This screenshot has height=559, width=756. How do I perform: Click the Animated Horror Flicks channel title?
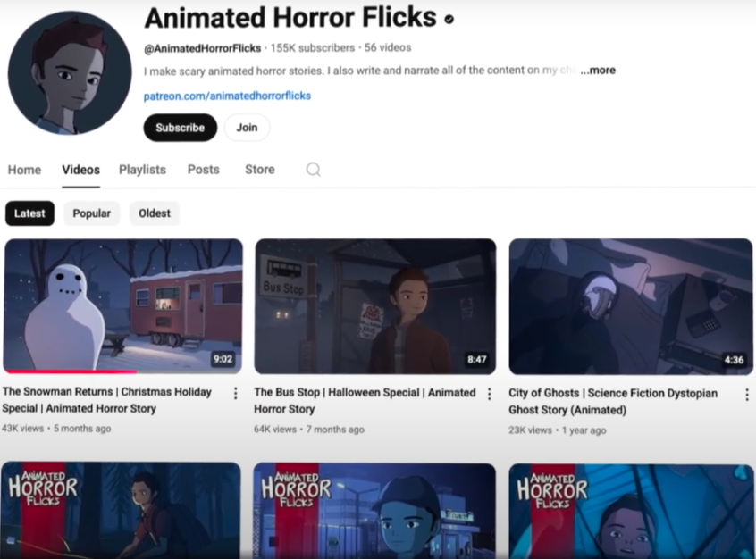pyautogui.click(x=290, y=18)
